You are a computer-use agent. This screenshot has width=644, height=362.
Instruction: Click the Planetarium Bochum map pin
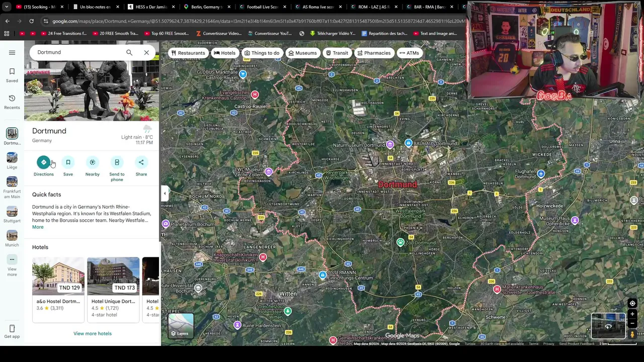[x=166, y=224]
